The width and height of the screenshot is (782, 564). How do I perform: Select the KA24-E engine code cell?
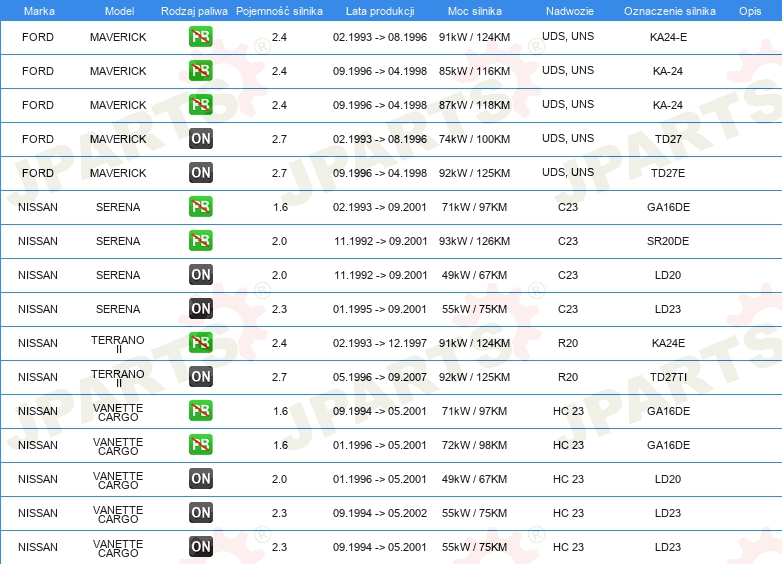click(x=668, y=37)
